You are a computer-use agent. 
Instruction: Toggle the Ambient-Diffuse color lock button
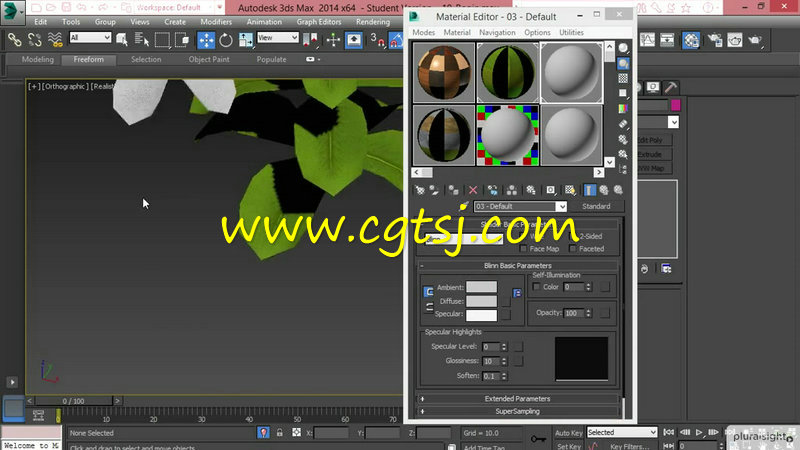[429, 292]
